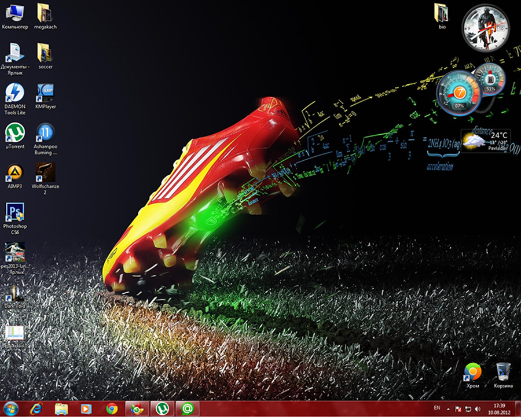Switch to the running Chrome taskbar window
Image resolution: width=521 pixels, height=420 pixels.
point(137,409)
